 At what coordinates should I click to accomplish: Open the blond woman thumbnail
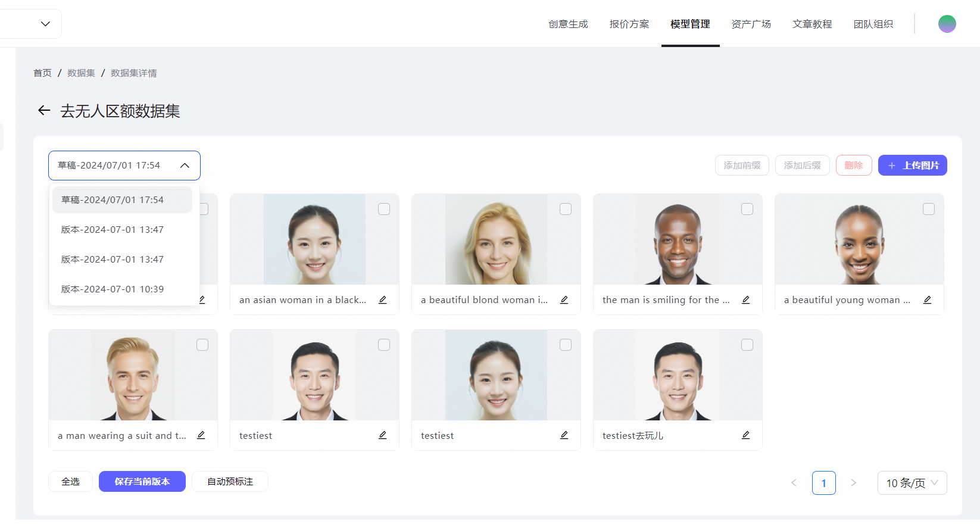496,239
